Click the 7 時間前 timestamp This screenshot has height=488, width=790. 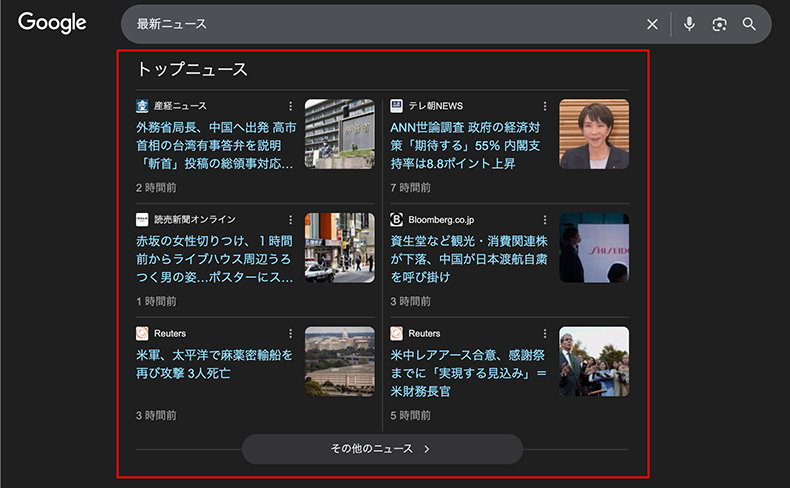[x=411, y=188]
